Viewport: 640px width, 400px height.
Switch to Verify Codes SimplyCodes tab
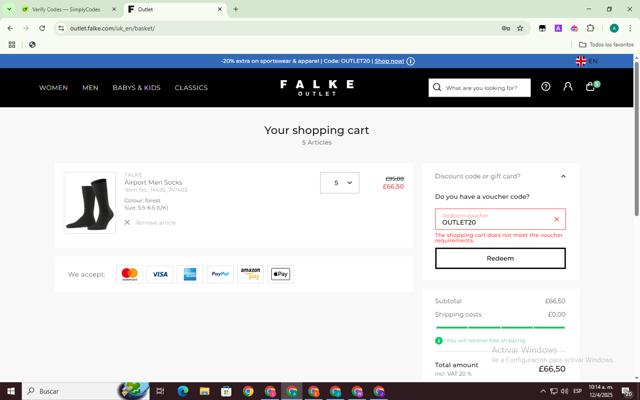pyautogui.click(x=65, y=9)
